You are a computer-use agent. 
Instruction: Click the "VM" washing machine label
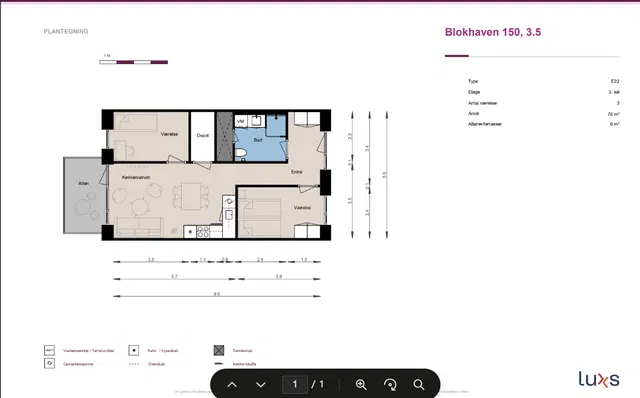[x=240, y=121]
